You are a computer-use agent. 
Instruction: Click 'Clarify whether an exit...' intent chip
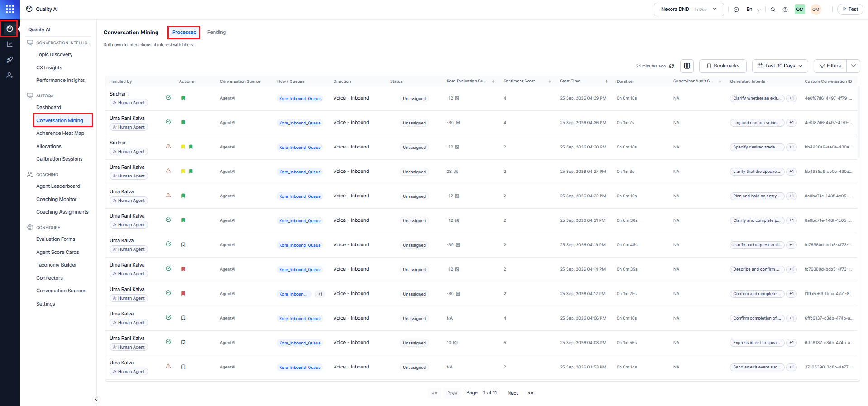[x=757, y=98]
